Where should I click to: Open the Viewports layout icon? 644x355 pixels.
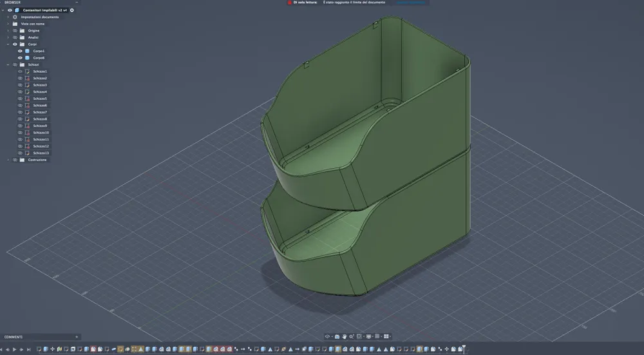386,336
